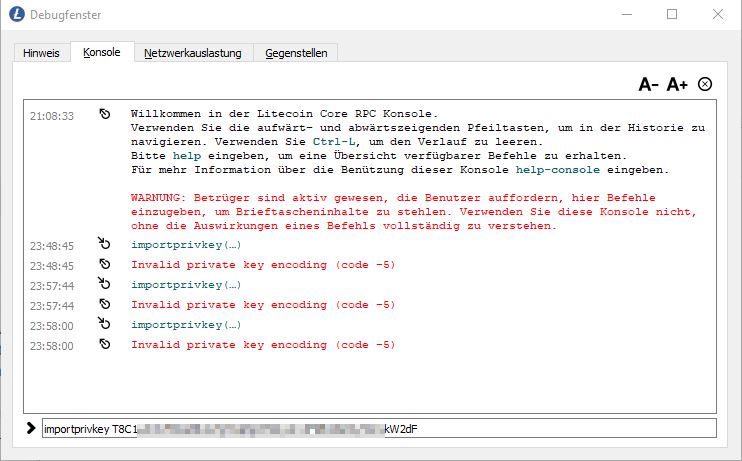Open the Netzwerkauslastung tab
Screen dimensions: 742x461
193,53
